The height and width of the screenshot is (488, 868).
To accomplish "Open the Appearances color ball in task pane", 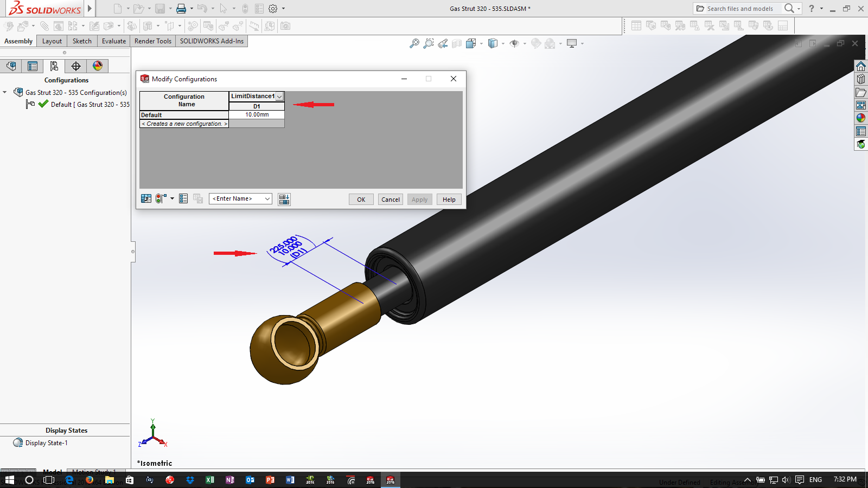I will (x=861, y=118).
